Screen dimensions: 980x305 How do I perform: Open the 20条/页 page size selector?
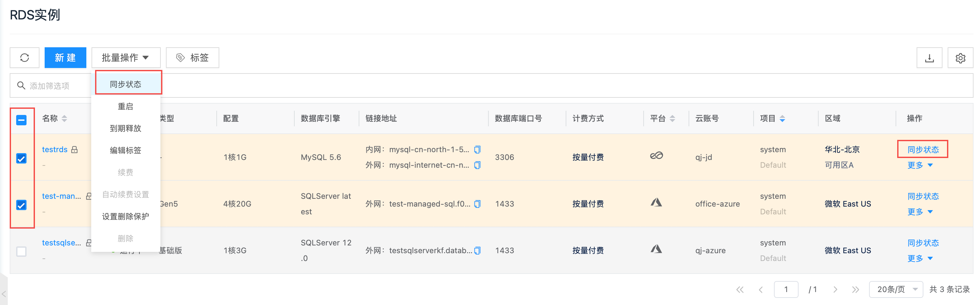896,289
